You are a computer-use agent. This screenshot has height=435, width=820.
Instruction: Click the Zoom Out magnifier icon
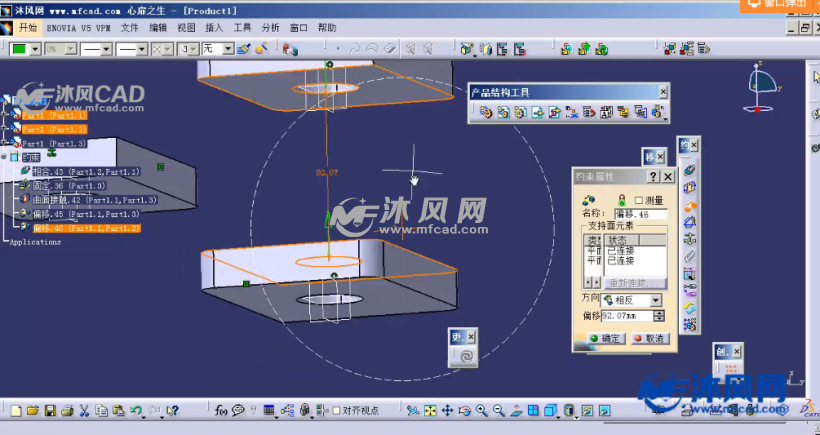499,411
